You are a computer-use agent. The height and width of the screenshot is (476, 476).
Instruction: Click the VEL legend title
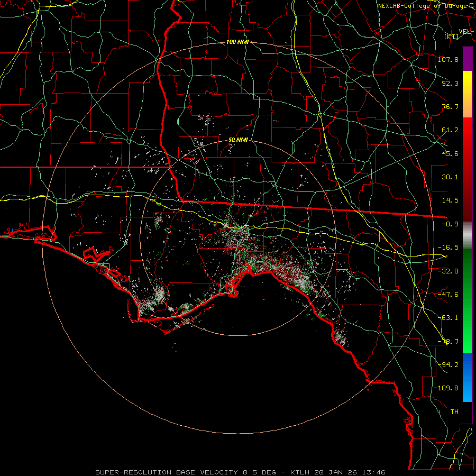(465, 32)
